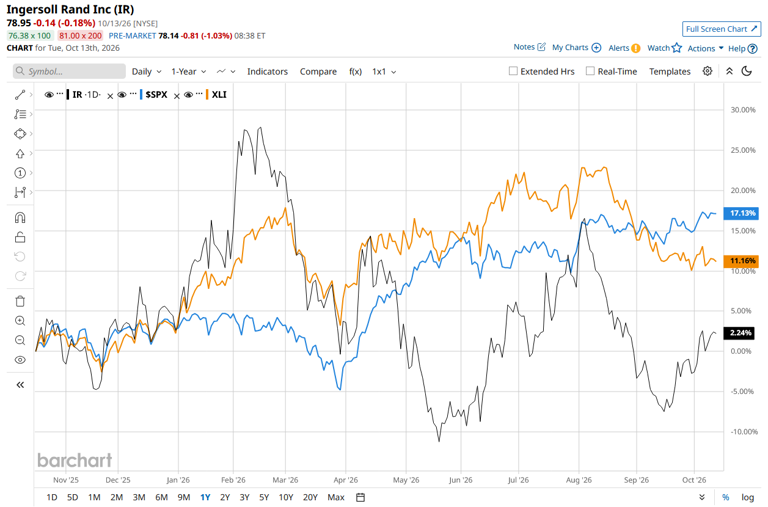Screen dimensions: 768x507
Task: Select the 10Y time range
Action: click(286, 497)
